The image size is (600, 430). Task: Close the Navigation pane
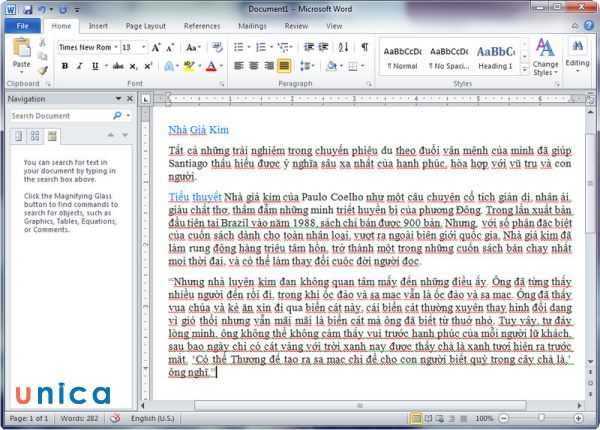click(x=130, y=99)
